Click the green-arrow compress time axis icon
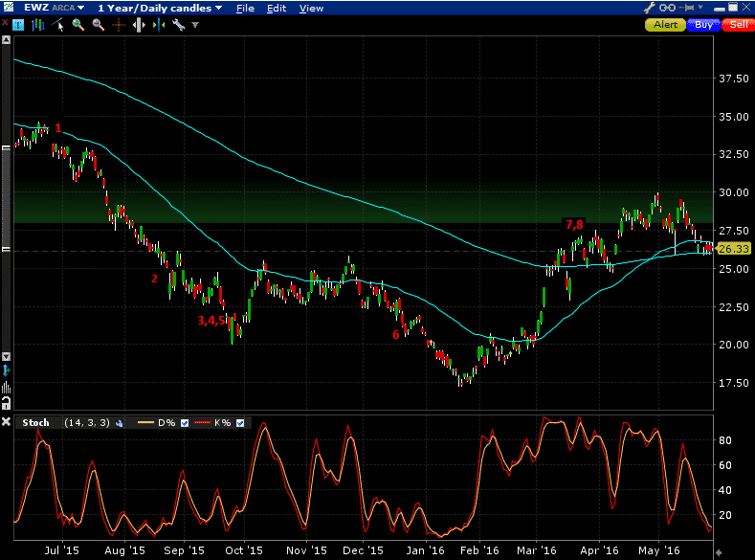755x560 pixels. [x=159, y=25]
